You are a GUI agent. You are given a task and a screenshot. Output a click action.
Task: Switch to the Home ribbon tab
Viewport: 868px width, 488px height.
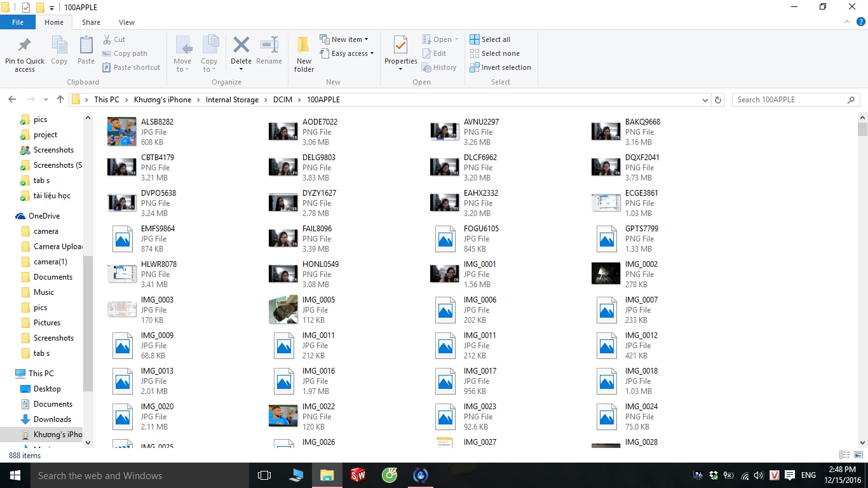[54, 22]
